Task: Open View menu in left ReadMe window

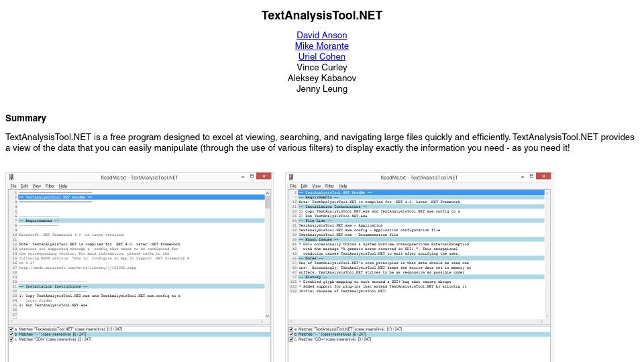Action: pos(36,186)
